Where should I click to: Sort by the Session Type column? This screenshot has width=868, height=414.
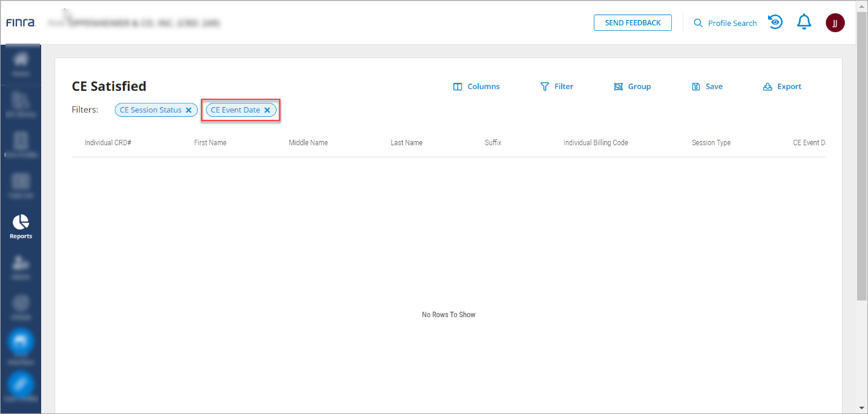tap(711, 143)
